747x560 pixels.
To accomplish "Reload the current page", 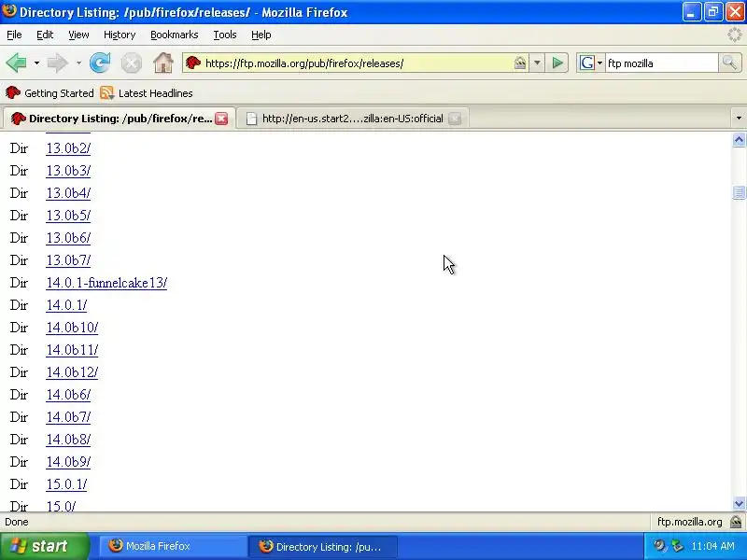I will pyautogui.click(x=100, y=63).
